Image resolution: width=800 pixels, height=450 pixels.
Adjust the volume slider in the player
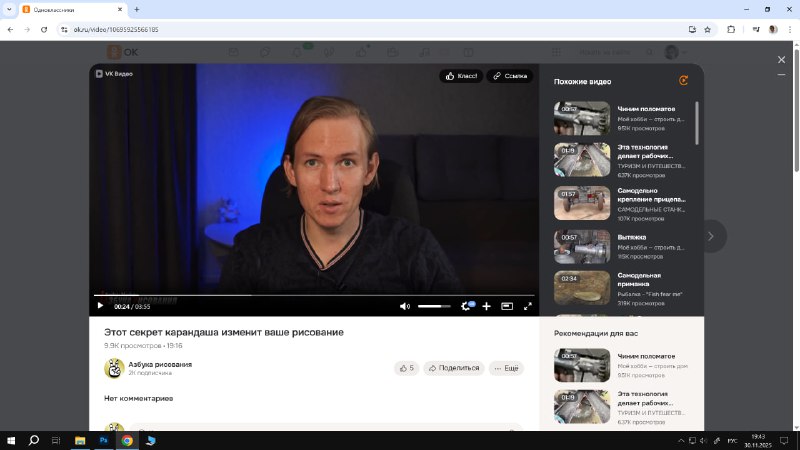pos(434,306)
